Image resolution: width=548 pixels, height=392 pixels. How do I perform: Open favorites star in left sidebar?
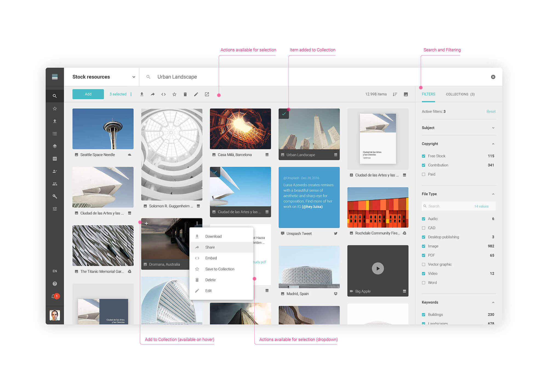[x=55, y=108]
